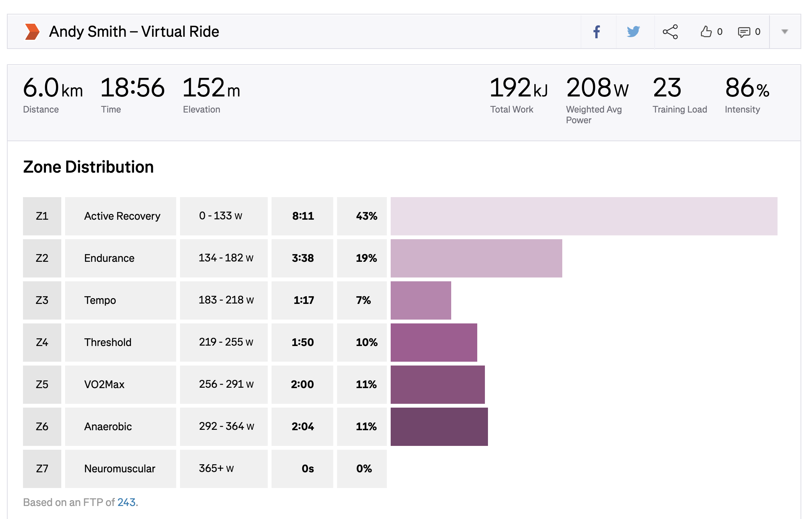This screenshot has height=519, width=812.
Task: Click the Z5 VO2Max bar
Action: [x=437, y=385]
